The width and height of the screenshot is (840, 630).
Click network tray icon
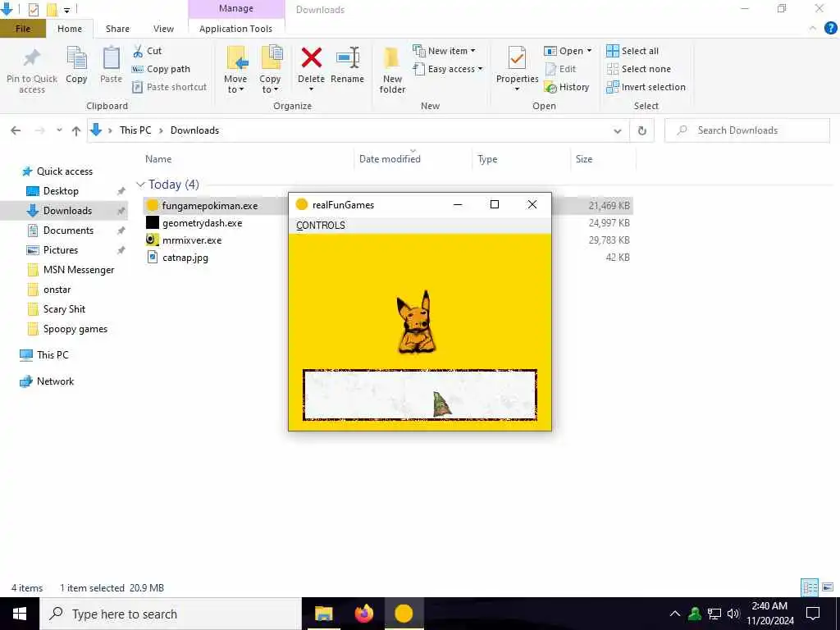click(x=714, y=614)
